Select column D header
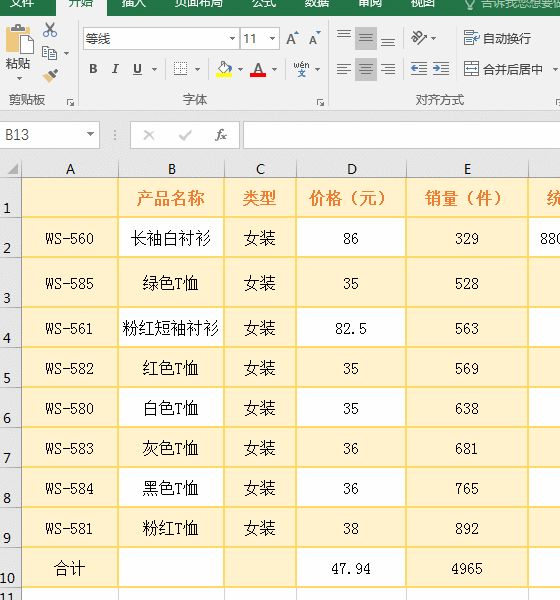This screenshot has height=600, width=560. (351, 169)
